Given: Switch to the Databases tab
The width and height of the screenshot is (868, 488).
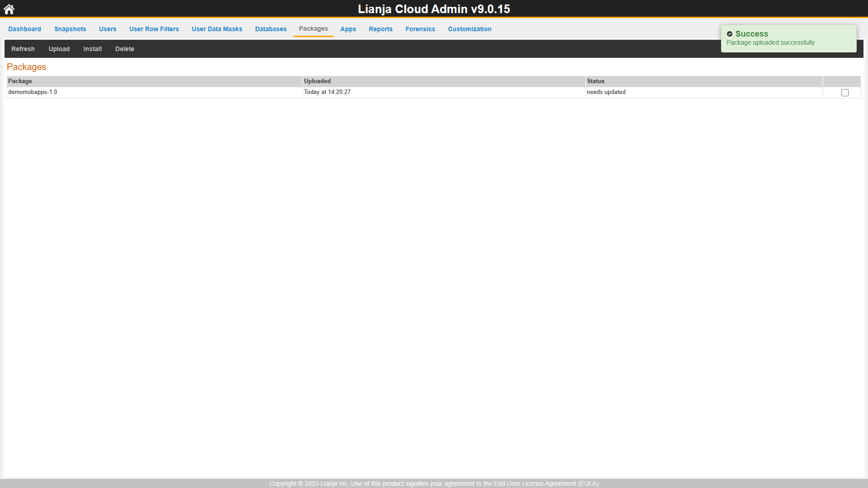Looking at the screenshot, I should click(x=271, y=29).
